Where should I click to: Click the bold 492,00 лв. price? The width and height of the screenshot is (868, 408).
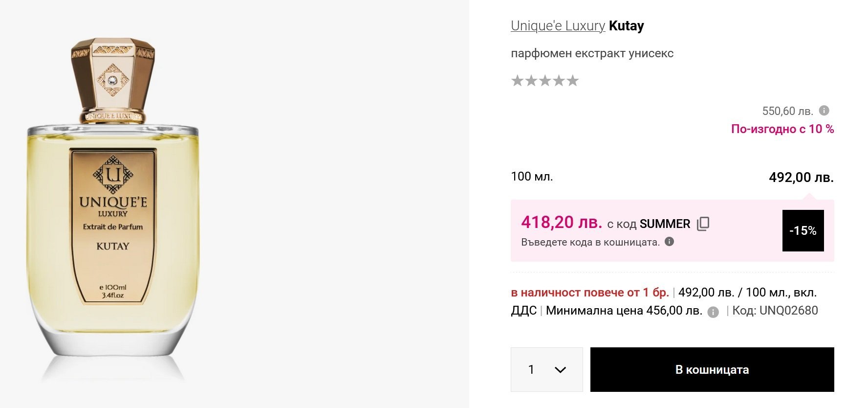coord(801,177)
